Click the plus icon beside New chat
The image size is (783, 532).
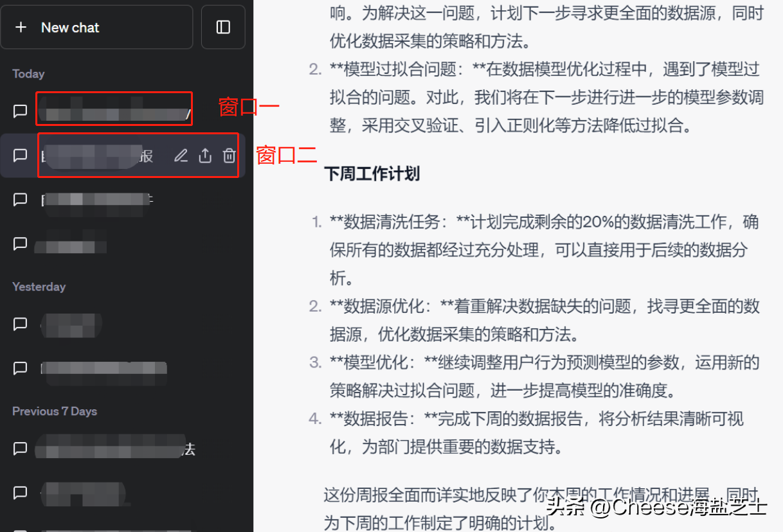pyautogui.click(x=21, y=28)
